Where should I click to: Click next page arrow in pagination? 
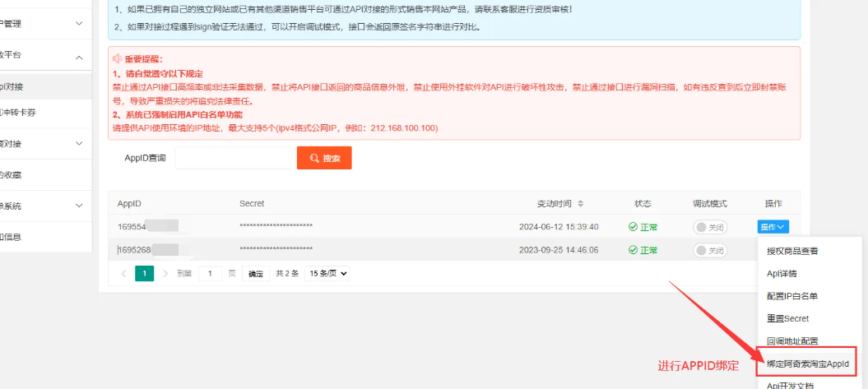165,273
